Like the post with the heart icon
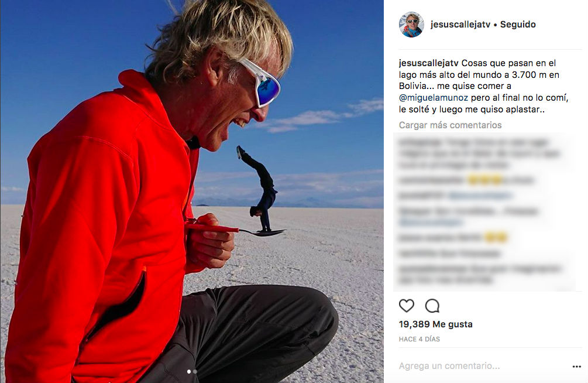 [406, 306]
